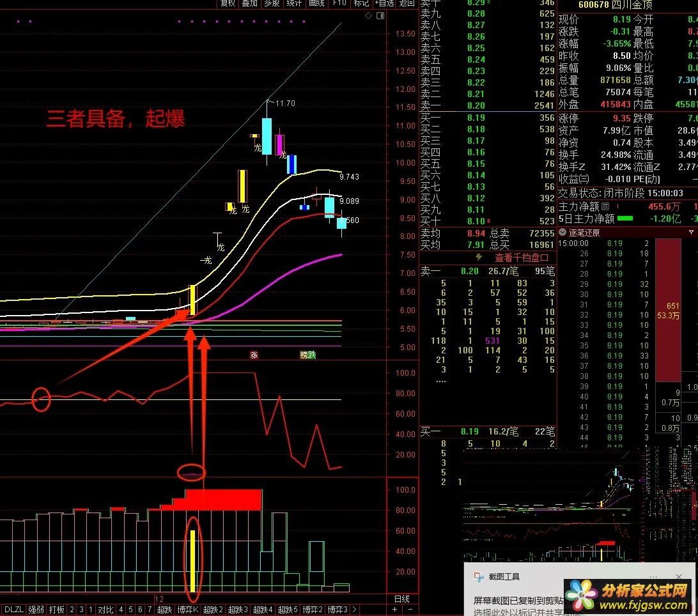
Task: Click the 涨停 9.35 limit-up value
Action: click(621, 118)
